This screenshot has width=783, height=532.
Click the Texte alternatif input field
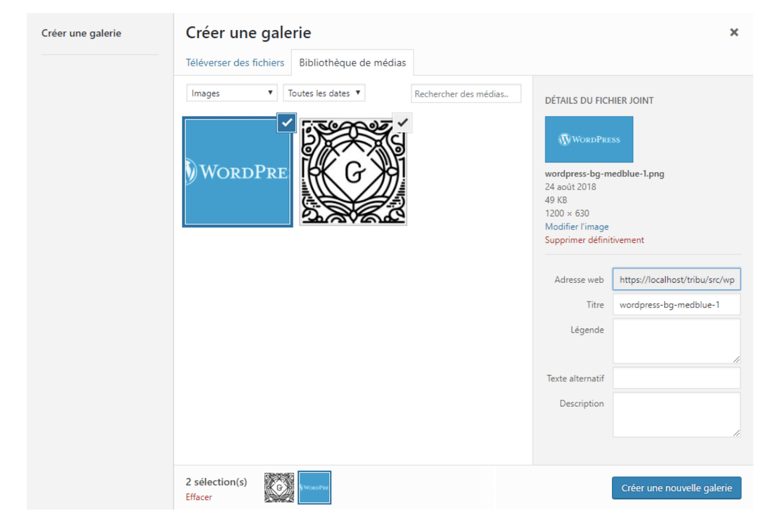(676, 378)
